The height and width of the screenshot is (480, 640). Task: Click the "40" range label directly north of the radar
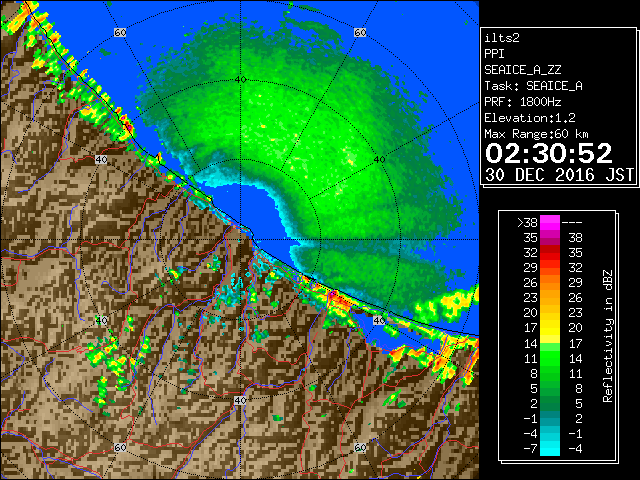pyautogui.click(x=240, y=80)
